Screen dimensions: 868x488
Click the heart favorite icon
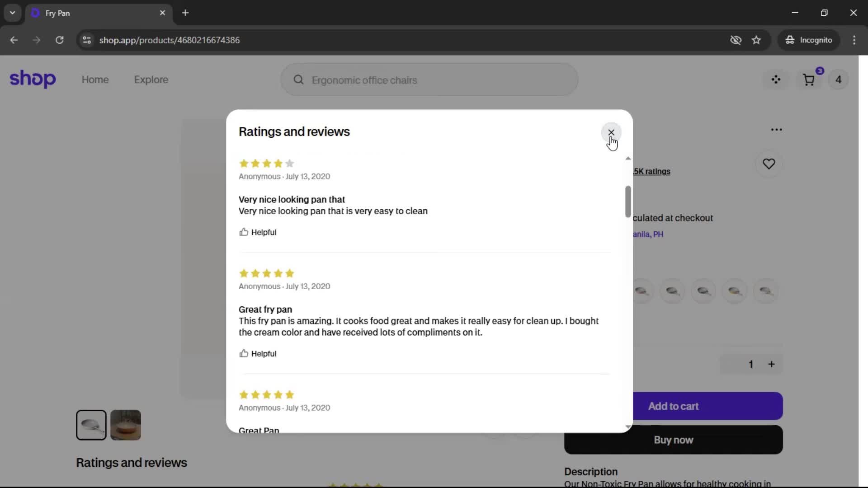pos(769,164)
